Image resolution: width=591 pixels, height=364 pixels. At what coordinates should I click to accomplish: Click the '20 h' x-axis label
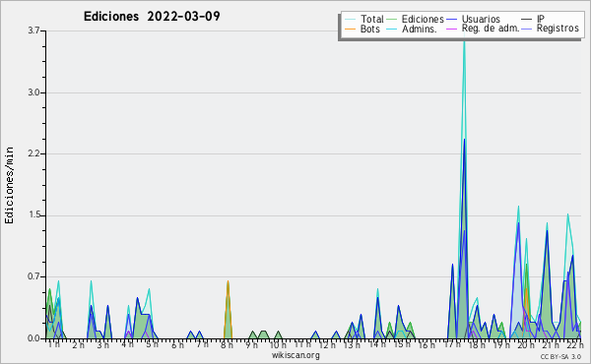[526, 345]
